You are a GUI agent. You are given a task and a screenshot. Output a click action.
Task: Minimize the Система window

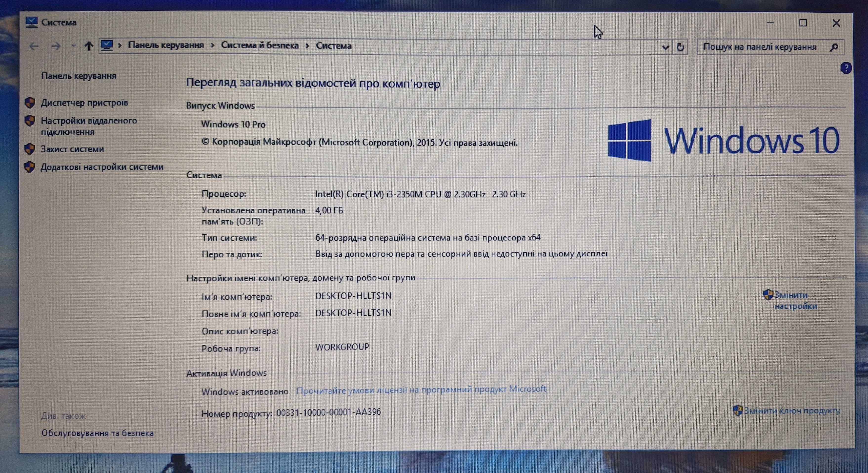click(x=770, y=23)
